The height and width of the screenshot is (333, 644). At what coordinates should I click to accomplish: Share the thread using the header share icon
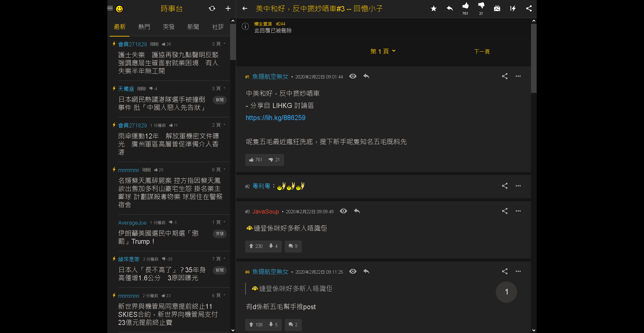[x=529, y=8]
